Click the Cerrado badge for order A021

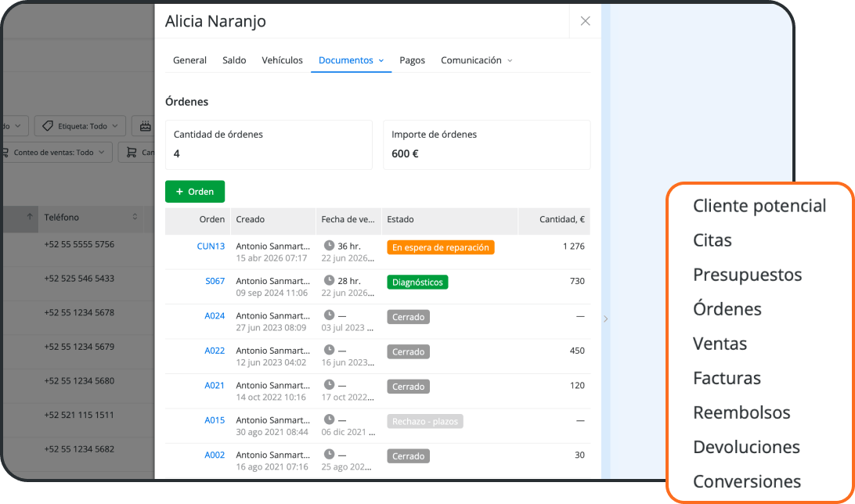click(x=409, y=387)
